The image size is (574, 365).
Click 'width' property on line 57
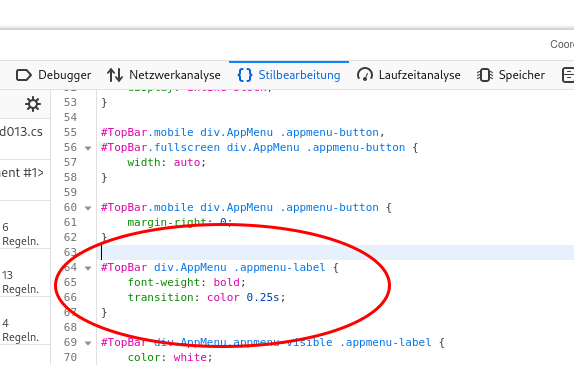tap(144, 162)
